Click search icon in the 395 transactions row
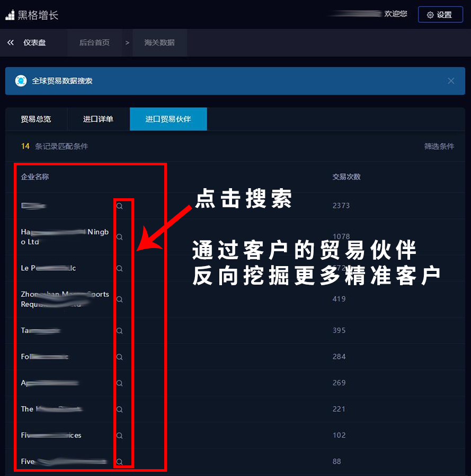471x476 pixels. tap(120, 331)
